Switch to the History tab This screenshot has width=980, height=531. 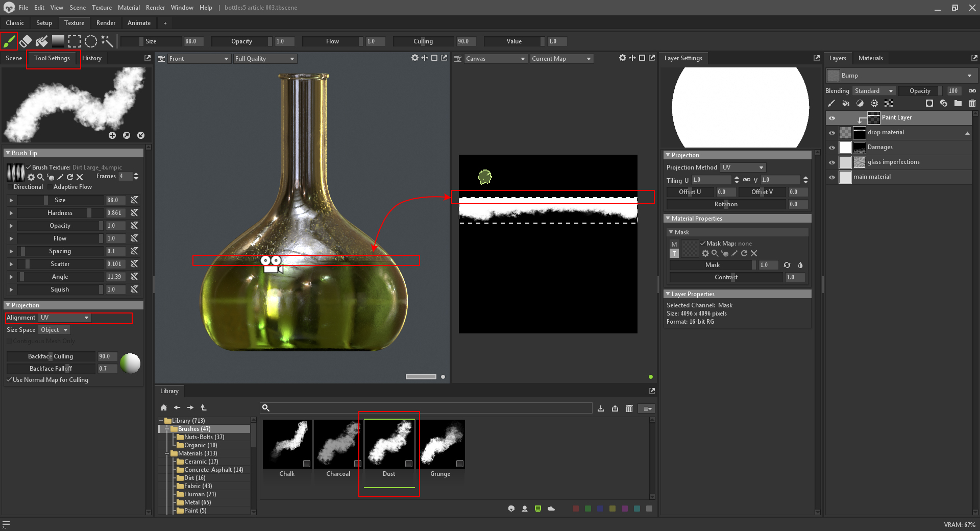coord(92,58)
